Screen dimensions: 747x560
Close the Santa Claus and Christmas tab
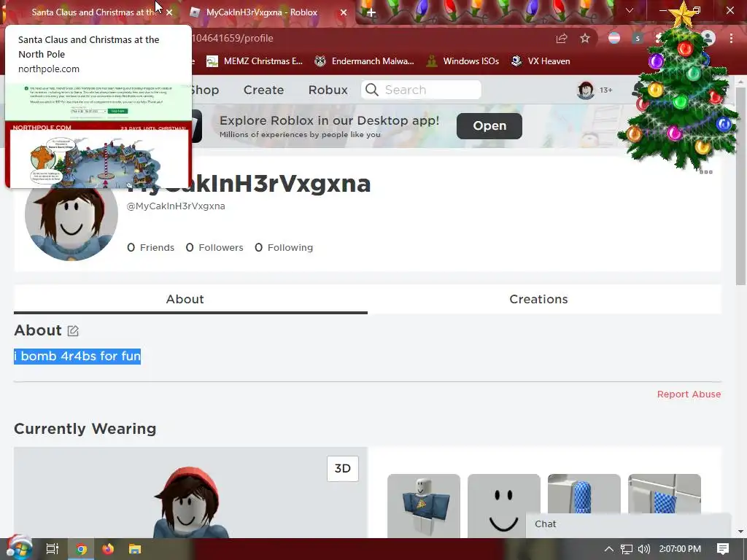[169, 12]
